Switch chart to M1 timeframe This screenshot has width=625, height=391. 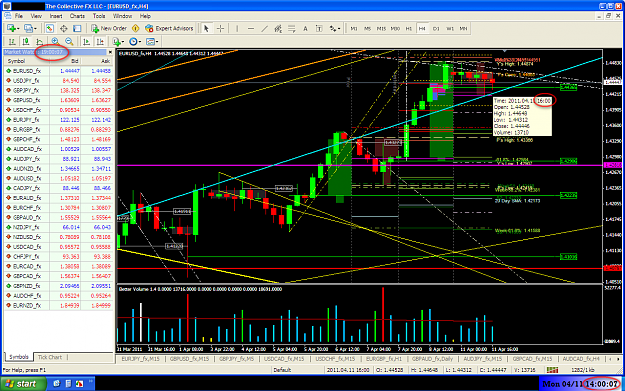[354, 28]
